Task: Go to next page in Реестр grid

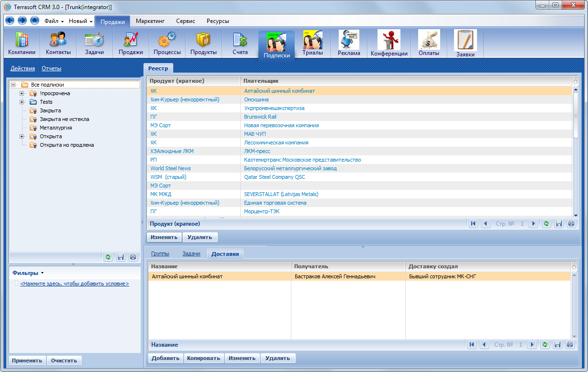Action: [533, 224]
